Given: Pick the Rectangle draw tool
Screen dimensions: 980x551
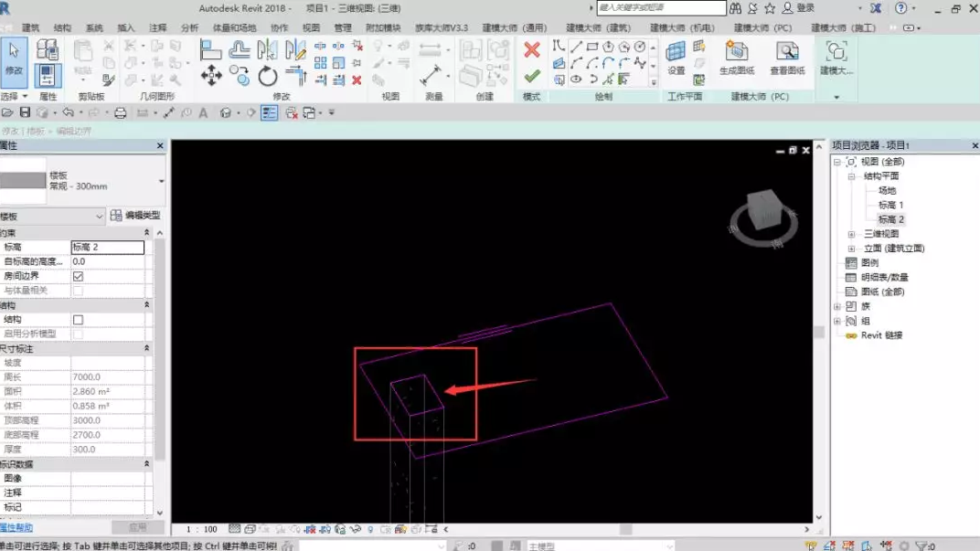Looking at the screenshot, I should click(x=592, y=47).
